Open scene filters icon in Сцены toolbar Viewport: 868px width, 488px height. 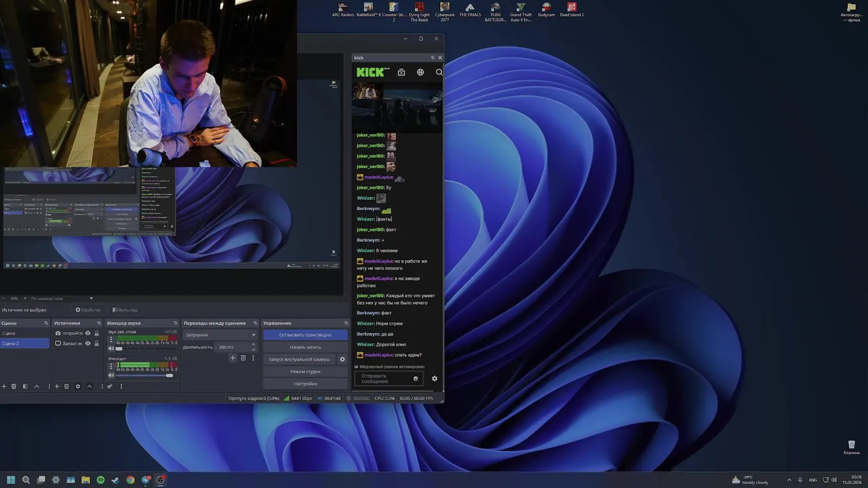(x=25, y=386)
